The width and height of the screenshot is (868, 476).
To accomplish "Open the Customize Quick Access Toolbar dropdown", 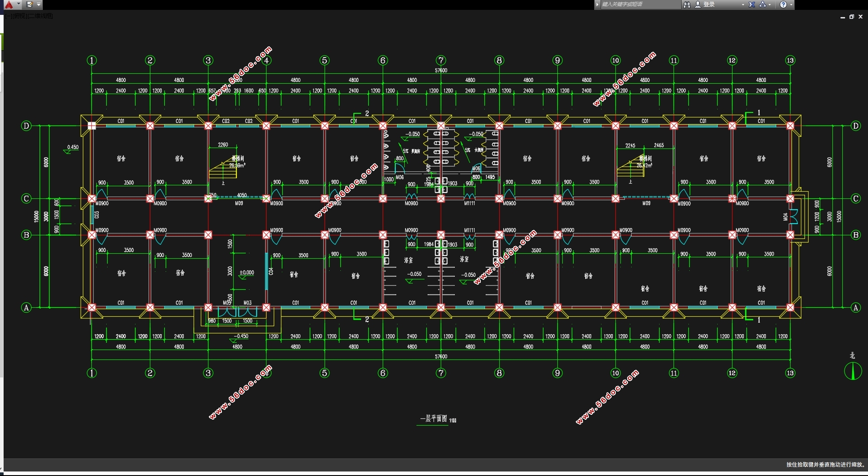I will coord(39,4).
